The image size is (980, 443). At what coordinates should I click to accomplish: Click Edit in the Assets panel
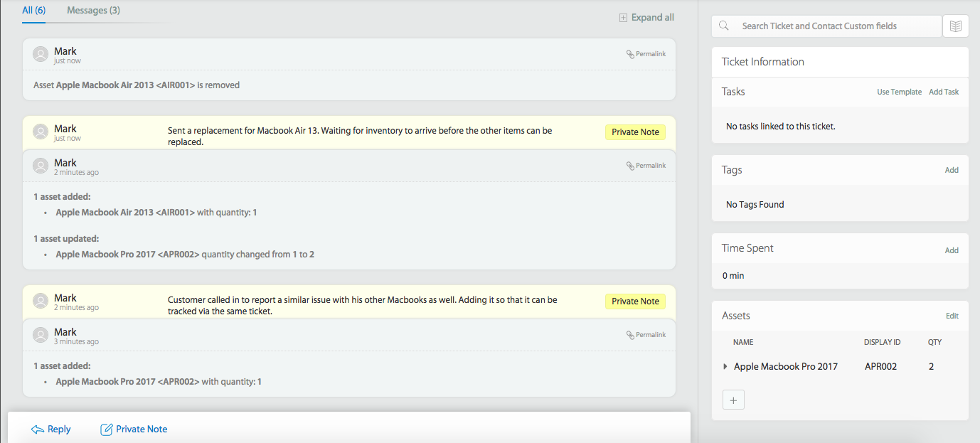(x=952, y=316)
